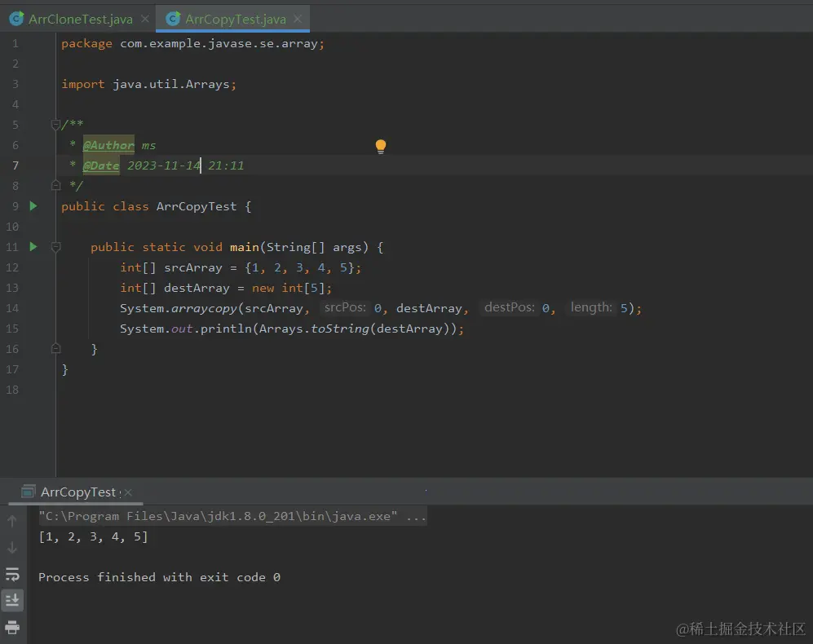Move down the stack trace with the down arrow

pyautogui.click(x=12, y=548)
